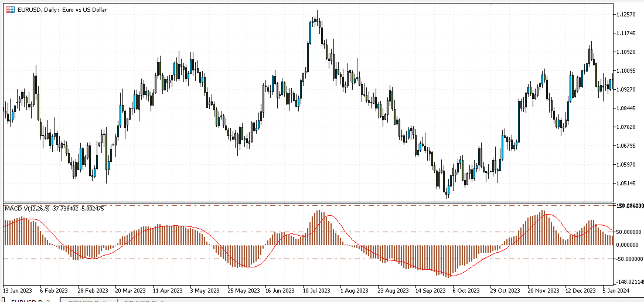This screenshot has height=302, width=644.
Task: Click the 14 Sep 2023 date label
Action: (x=431, y=290)
